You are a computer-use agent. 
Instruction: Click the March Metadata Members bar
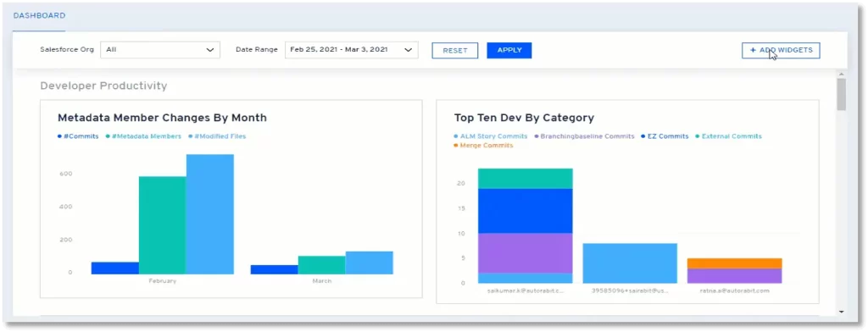click(x=321, y=265)
